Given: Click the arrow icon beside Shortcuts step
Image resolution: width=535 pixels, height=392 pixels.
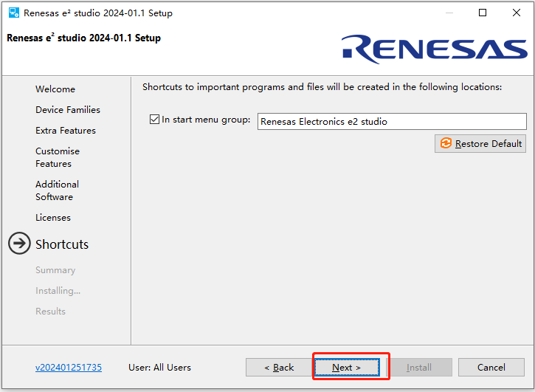Looking at the screenshot, I should coord(19,244).
